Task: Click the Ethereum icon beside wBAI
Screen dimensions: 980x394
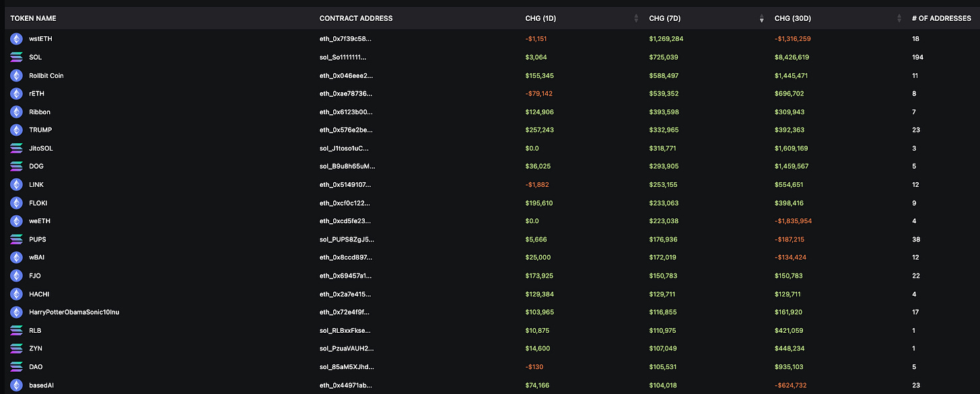Action: click(16, 258)
